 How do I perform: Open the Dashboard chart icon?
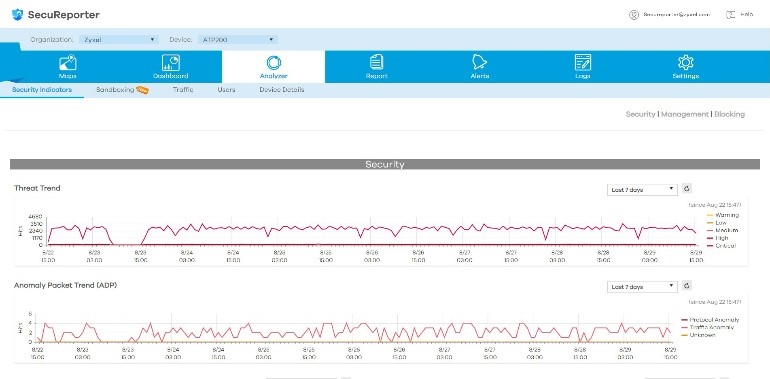[170, 62]
